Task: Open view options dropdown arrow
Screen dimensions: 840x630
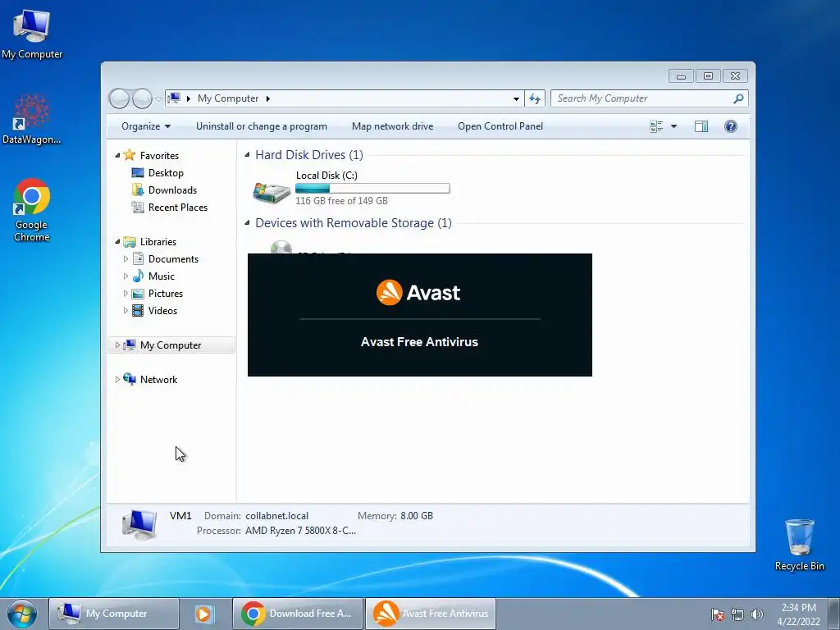Action: 673,126
